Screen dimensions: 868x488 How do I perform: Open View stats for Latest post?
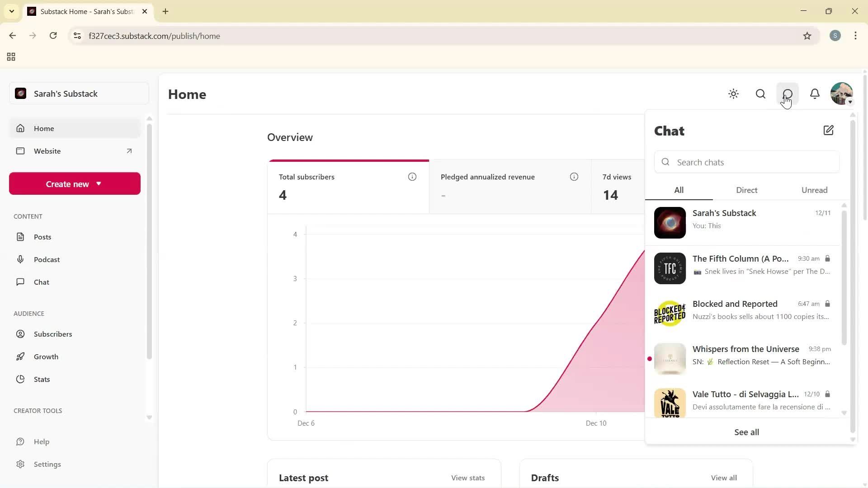[x=467, y=478]
